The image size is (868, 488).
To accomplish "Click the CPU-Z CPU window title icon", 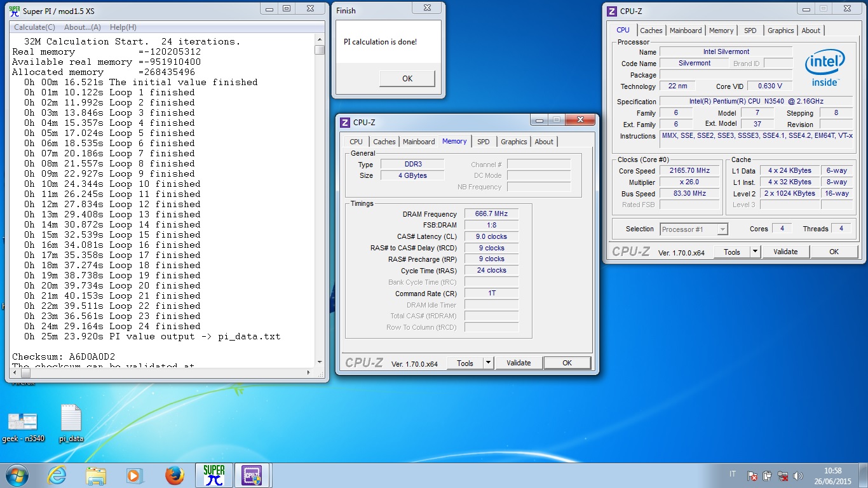I will 612,11.
